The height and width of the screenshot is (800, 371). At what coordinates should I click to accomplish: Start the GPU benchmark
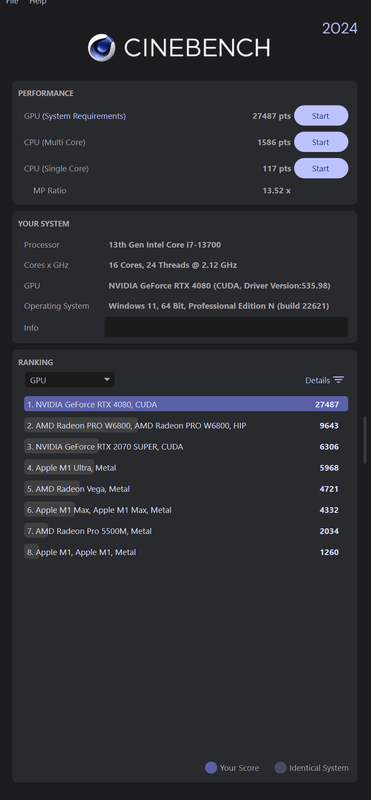click(321, 116)
